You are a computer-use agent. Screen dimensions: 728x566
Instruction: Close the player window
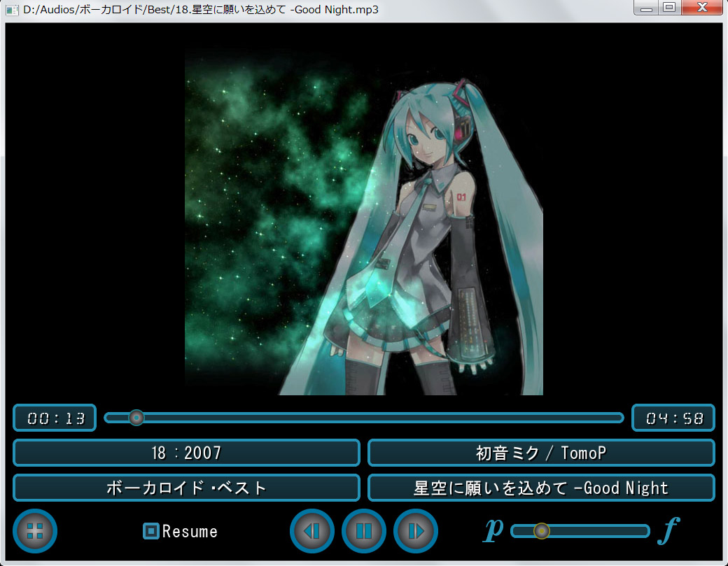[702, 8]
